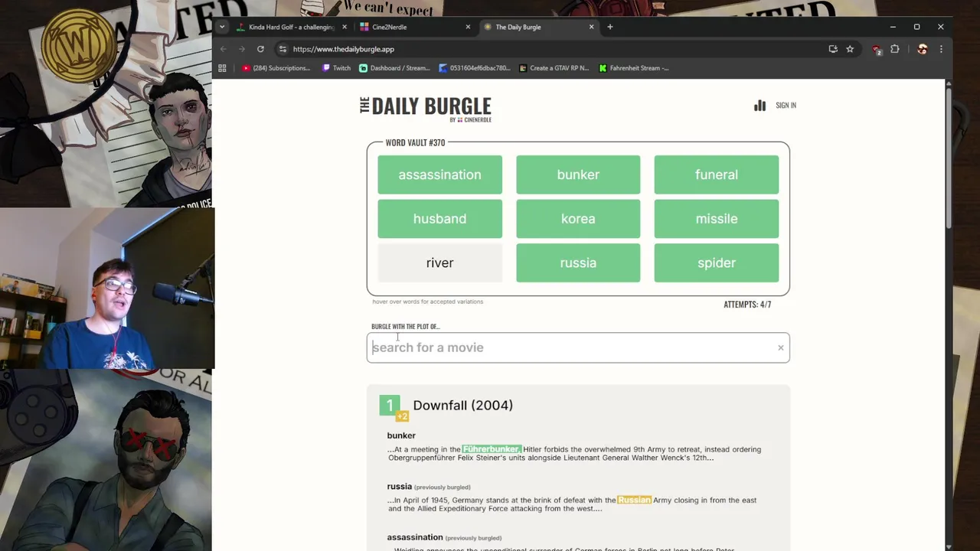
Task: Click The Daily Burgle logo
Action: (426, 108)
